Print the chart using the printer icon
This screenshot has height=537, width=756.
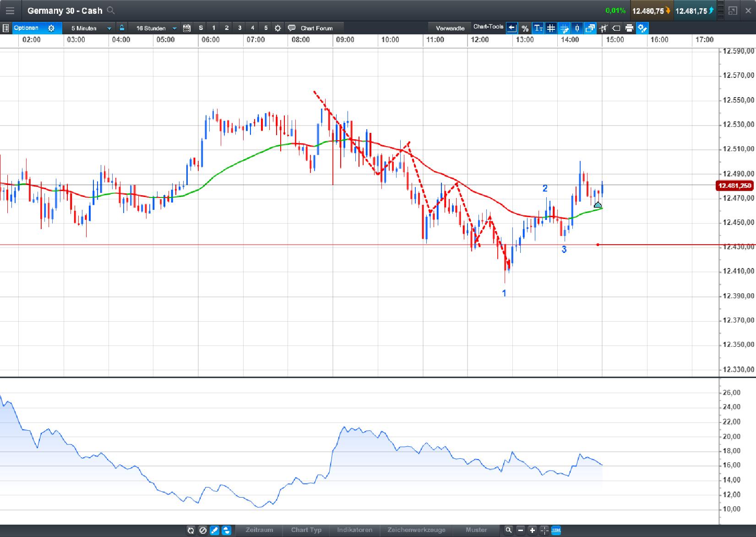[x=629, y=28]
